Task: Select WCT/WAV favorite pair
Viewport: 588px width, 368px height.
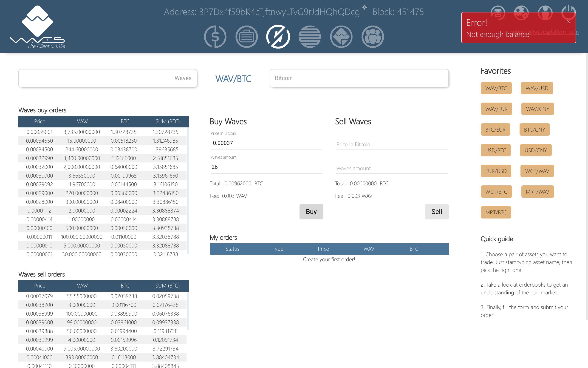Action: [537, 171]
